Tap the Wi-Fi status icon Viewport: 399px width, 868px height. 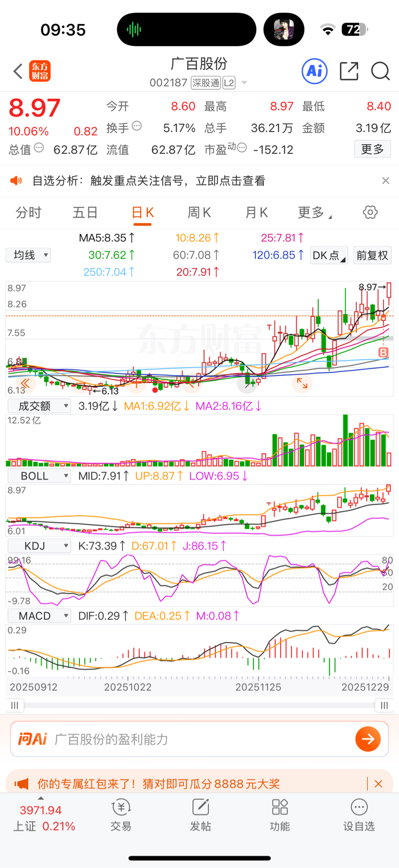pos(328,30)
